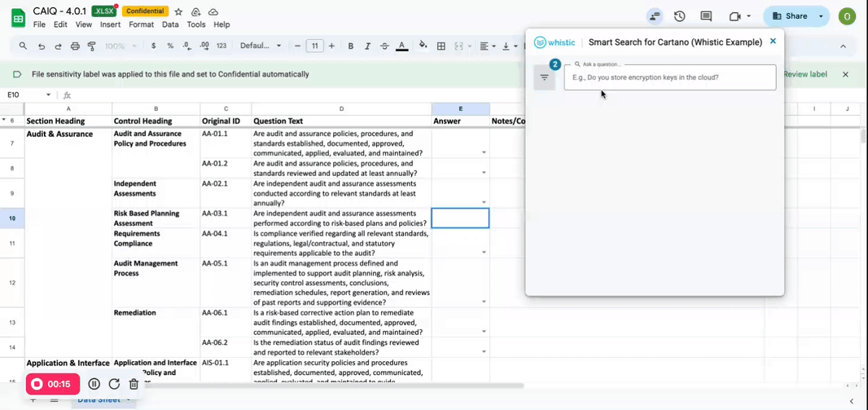
Task: Open the comments icon
Action: [706, 16]
